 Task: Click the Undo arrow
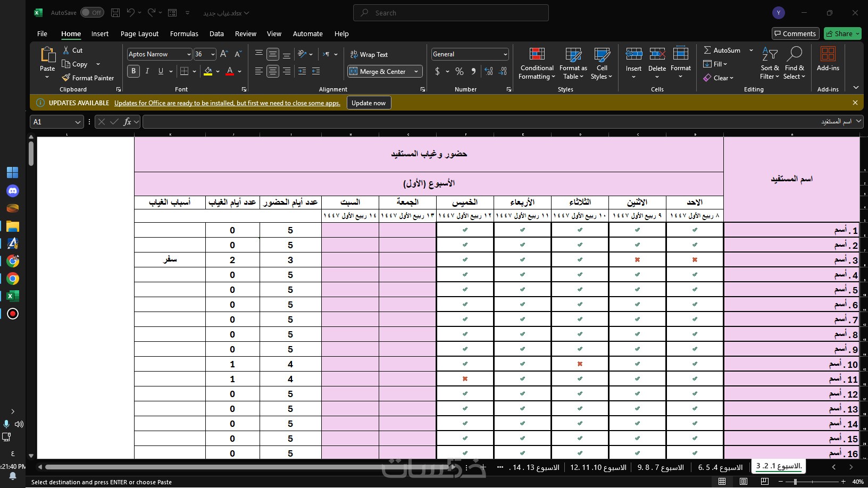131,13
